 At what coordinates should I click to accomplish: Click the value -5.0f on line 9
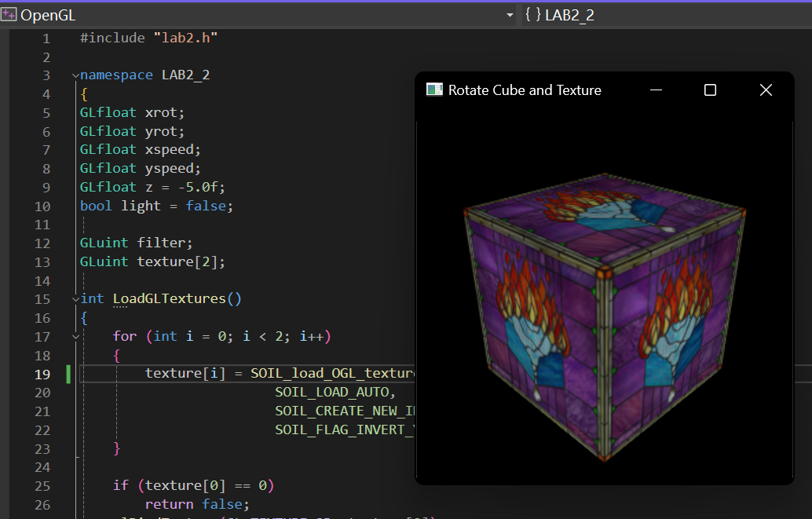197,187
